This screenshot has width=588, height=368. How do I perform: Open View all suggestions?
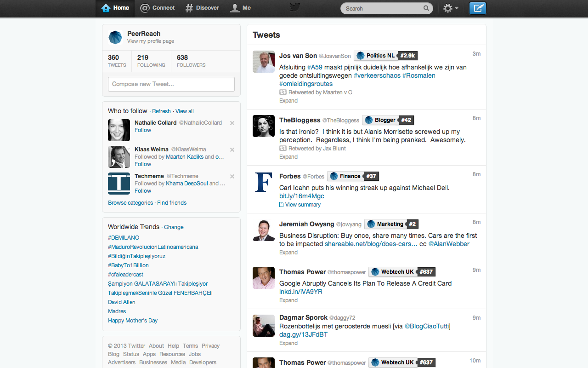185,111
